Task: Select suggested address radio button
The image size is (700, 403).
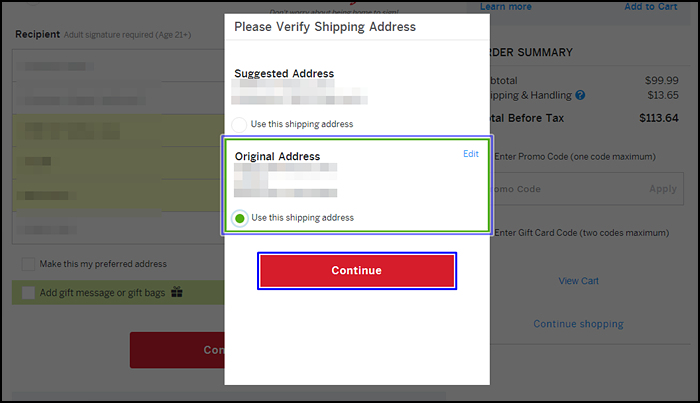Action: pyautogui.click(x=239, y=125)
